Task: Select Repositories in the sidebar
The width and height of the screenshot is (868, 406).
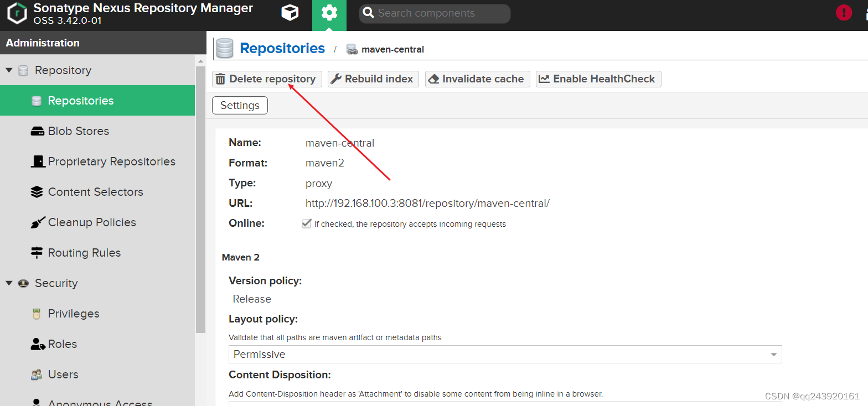Action: pos(97,101)
